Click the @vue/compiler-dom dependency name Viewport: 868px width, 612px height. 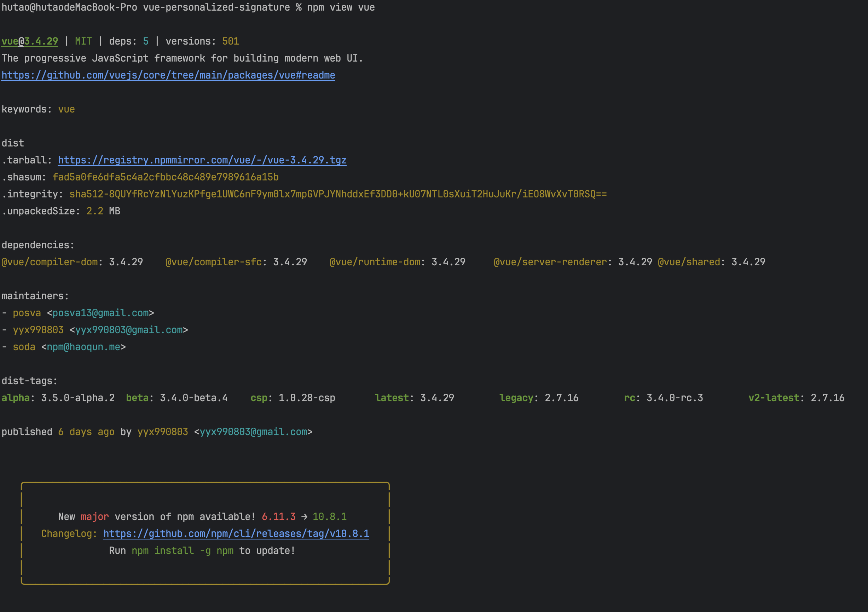tap(50, 262)
